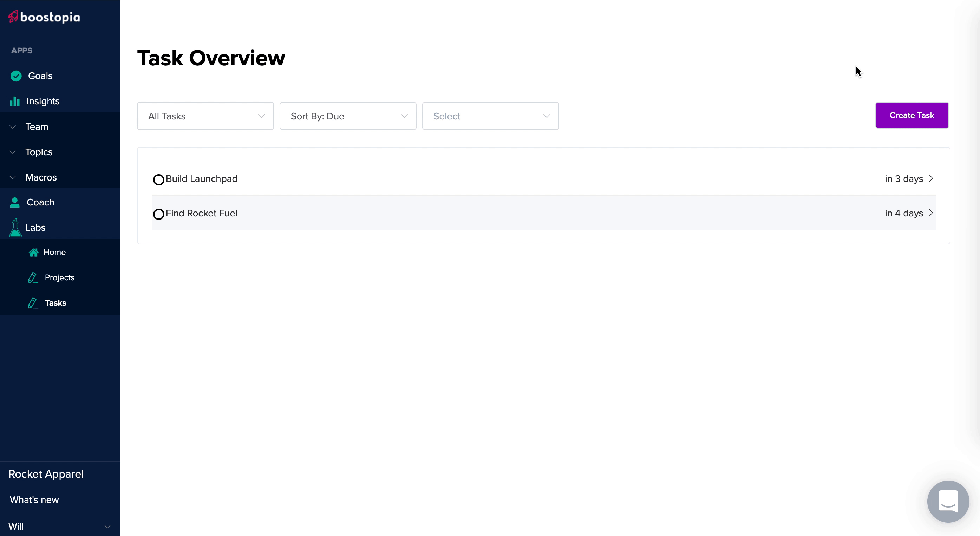Navigate to Labs Home
Viewport: 980px width, 536px height.
tap(55, 252)
